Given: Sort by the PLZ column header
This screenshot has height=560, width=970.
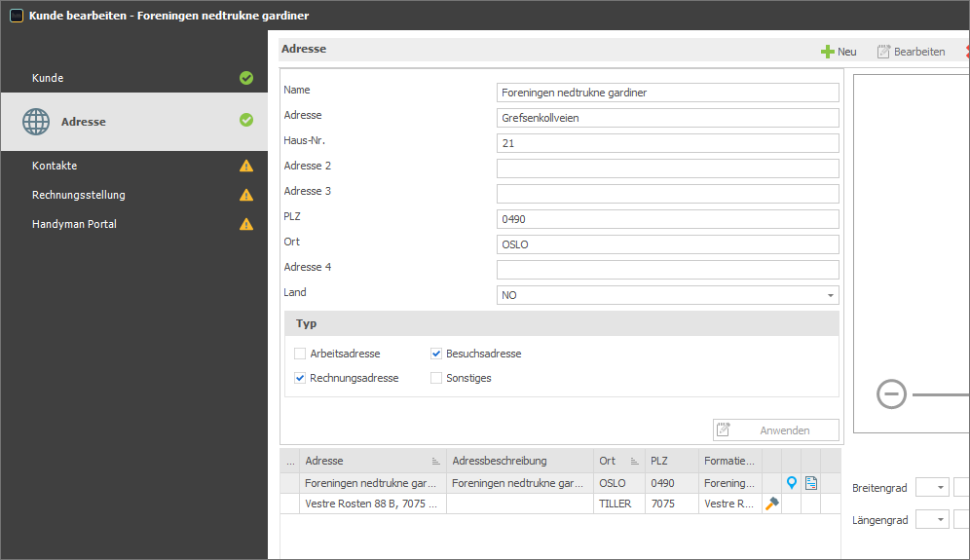Looking at the screenshot, I should pos(671,461).
